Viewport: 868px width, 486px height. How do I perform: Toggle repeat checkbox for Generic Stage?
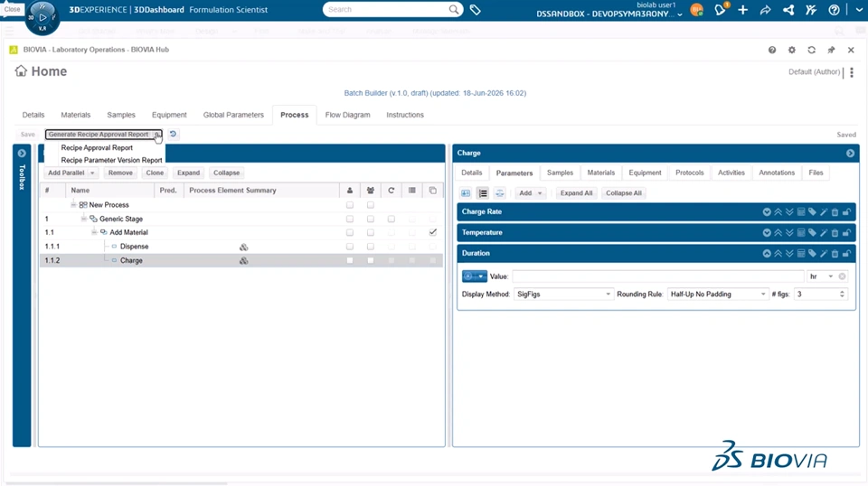391,219
